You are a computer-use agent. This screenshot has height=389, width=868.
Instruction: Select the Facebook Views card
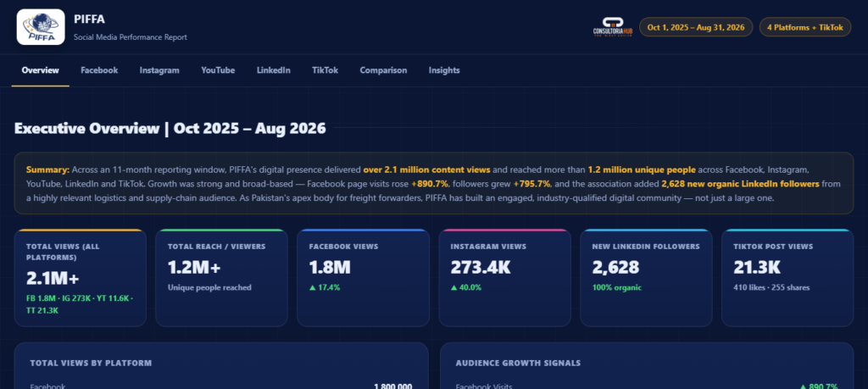tap(363, 278)
